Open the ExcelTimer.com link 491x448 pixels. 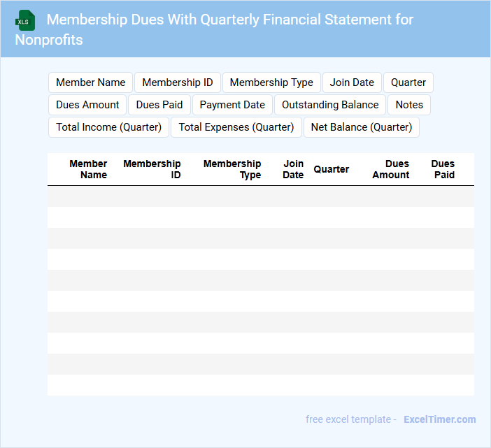439,419
